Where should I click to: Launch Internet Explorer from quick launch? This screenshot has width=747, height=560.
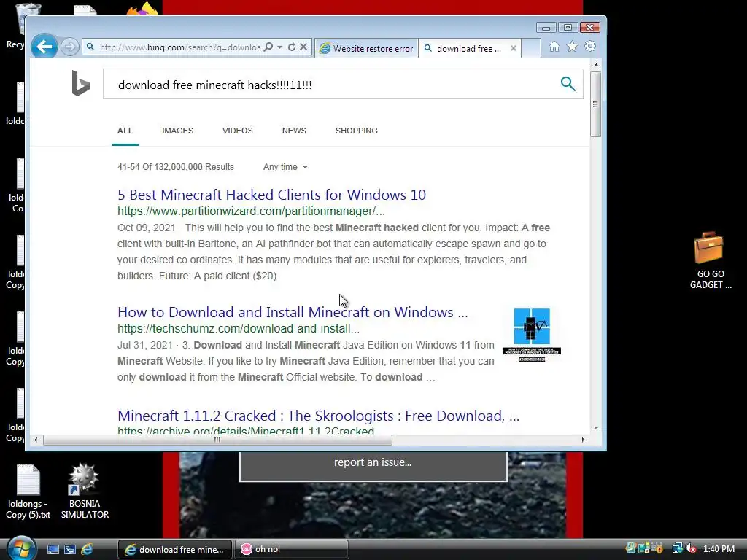tap(87, 550)
